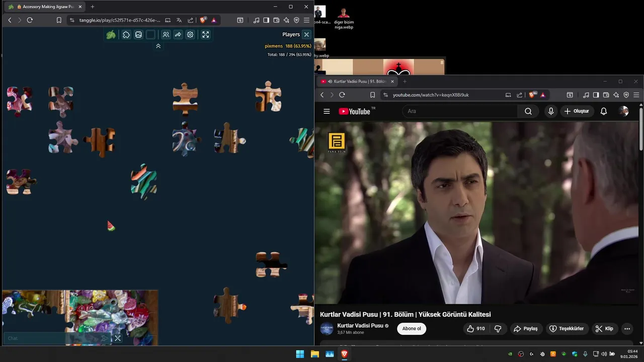Go back in the Tanggle browser window
The width and height of the screenshot is (644, 362).
[10, 20]
